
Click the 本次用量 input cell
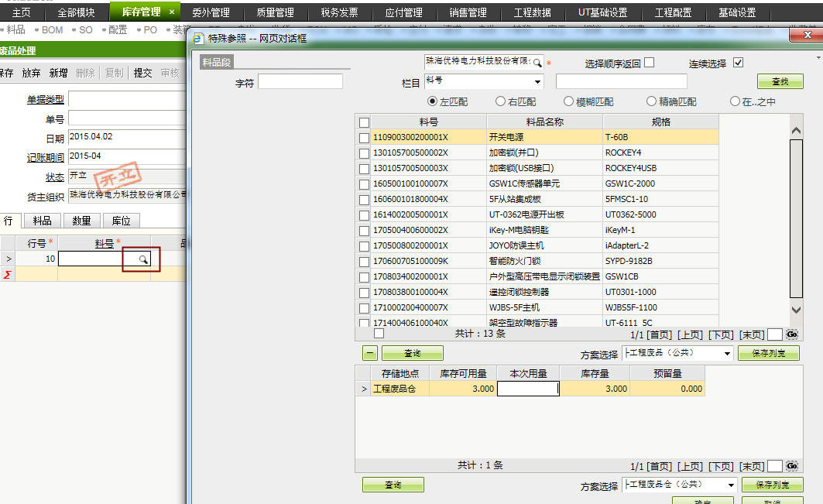pyautogui.click(x=528, y=389)
